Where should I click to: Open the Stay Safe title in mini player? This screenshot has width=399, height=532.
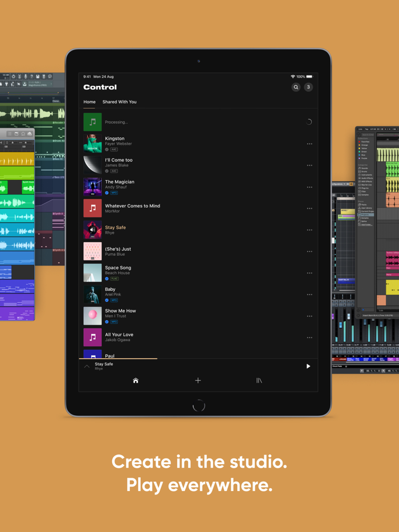[104, 364]
